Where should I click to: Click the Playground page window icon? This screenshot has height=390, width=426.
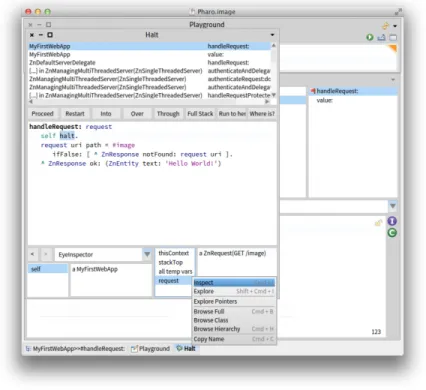coord(393,38)
